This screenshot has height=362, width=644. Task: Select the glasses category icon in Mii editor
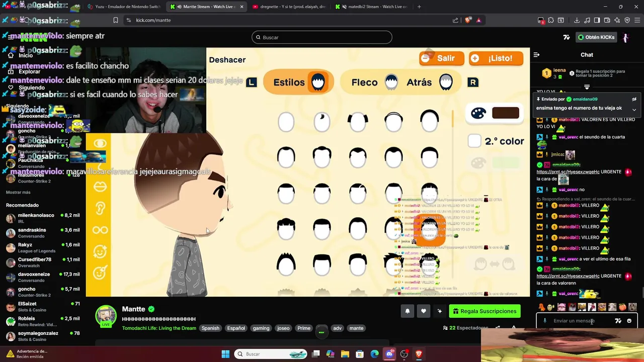click(100, 230)
